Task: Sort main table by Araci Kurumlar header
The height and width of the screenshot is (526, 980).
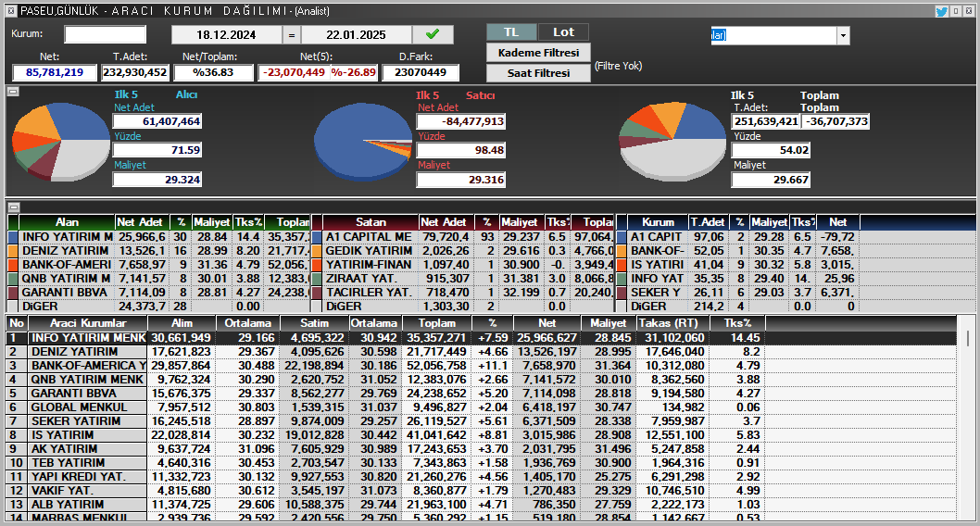Action: [x=88, y=323]
